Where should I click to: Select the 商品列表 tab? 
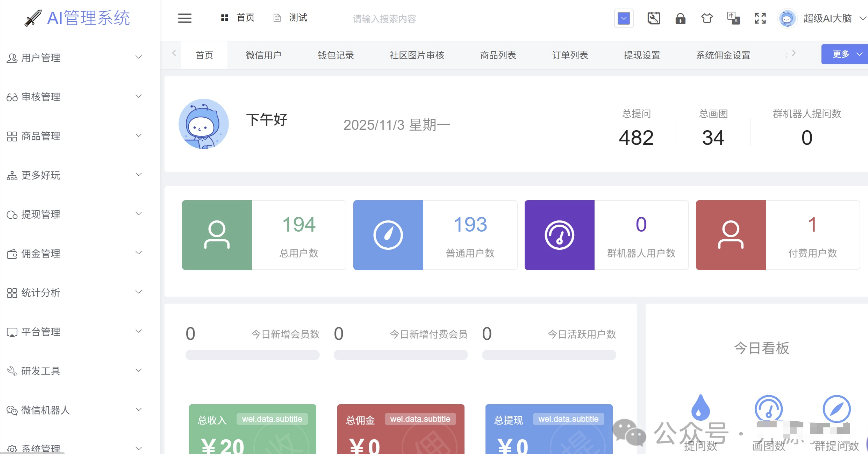[498, 55]
